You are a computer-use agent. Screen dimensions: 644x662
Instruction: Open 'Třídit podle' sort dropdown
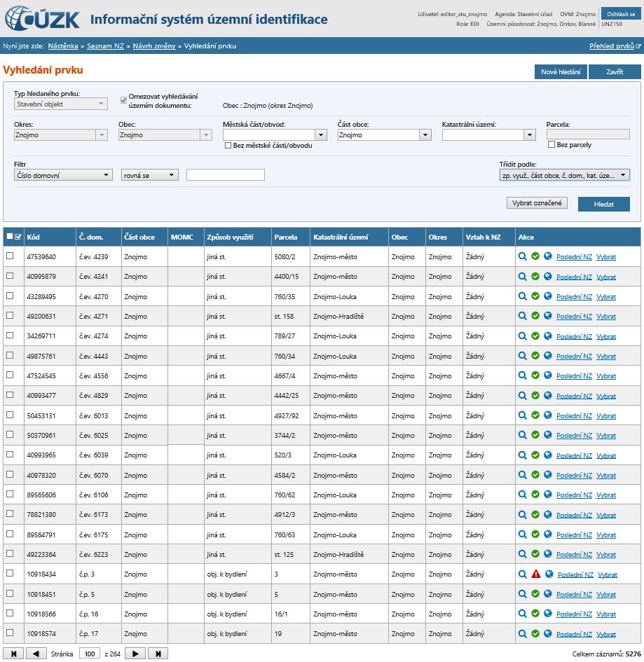(564, 175)
